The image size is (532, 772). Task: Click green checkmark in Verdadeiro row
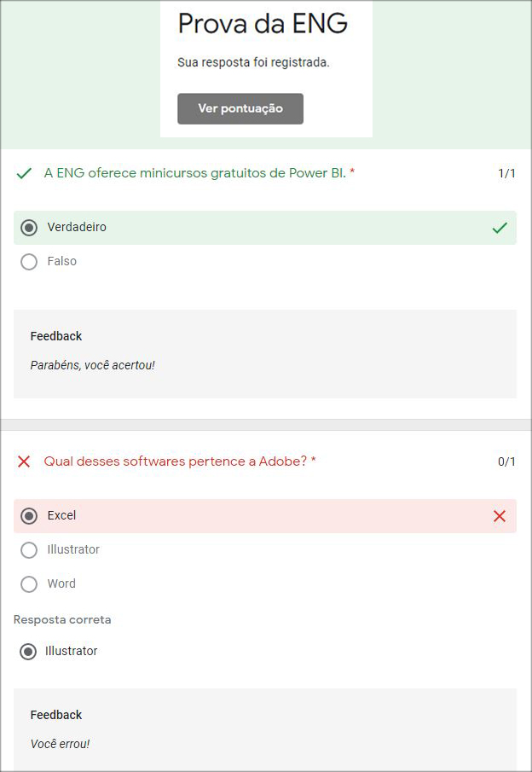[500, 228]
